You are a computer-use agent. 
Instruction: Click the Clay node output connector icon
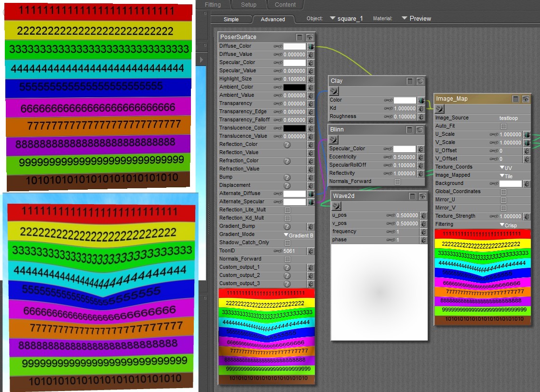point(334,91)
